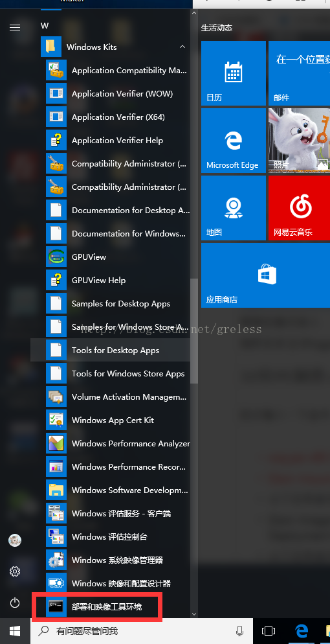Launch Volume Activation Management icon
The image size is (330, 644).
[x=56, y=397]
